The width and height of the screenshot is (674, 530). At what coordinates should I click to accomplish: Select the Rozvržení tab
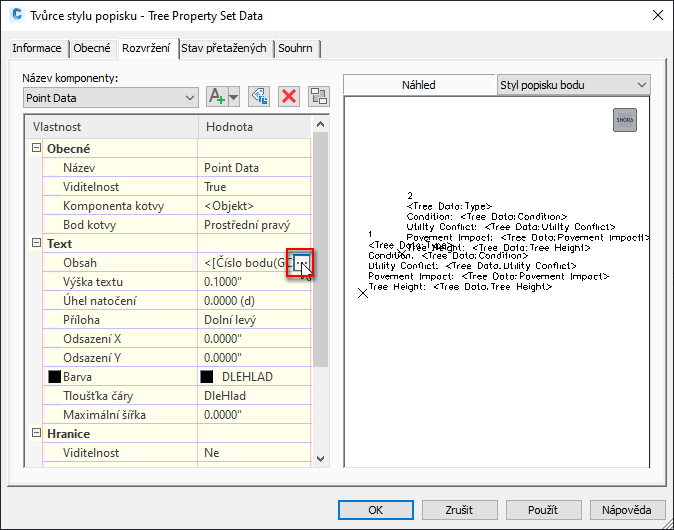(x=146, y=48)
